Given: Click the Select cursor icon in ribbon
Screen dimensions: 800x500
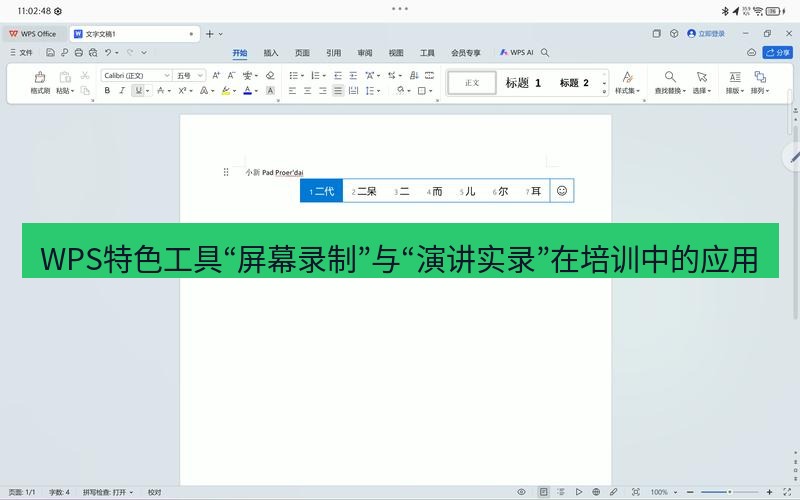Looking at the screenshot, I should (x=702, y=77).
